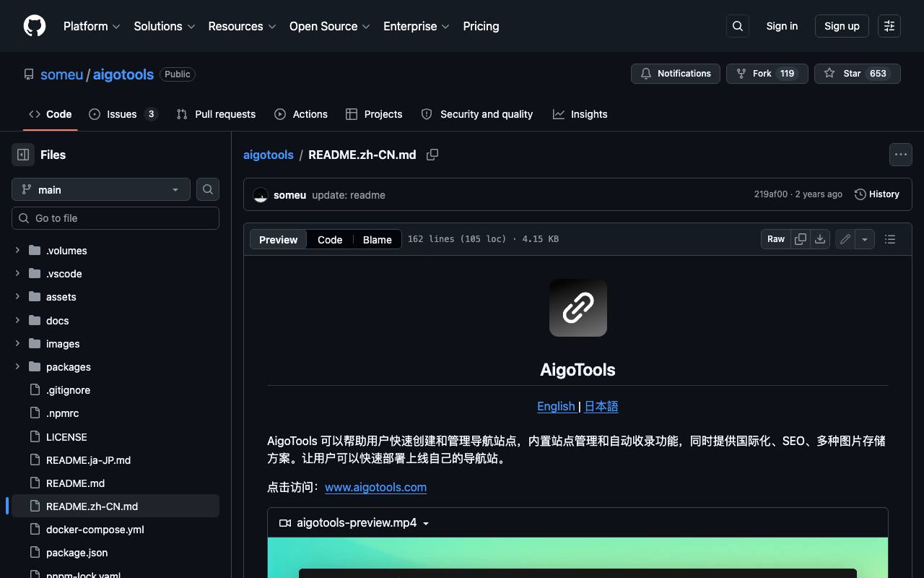Expand the docs folder

point(17,321)
